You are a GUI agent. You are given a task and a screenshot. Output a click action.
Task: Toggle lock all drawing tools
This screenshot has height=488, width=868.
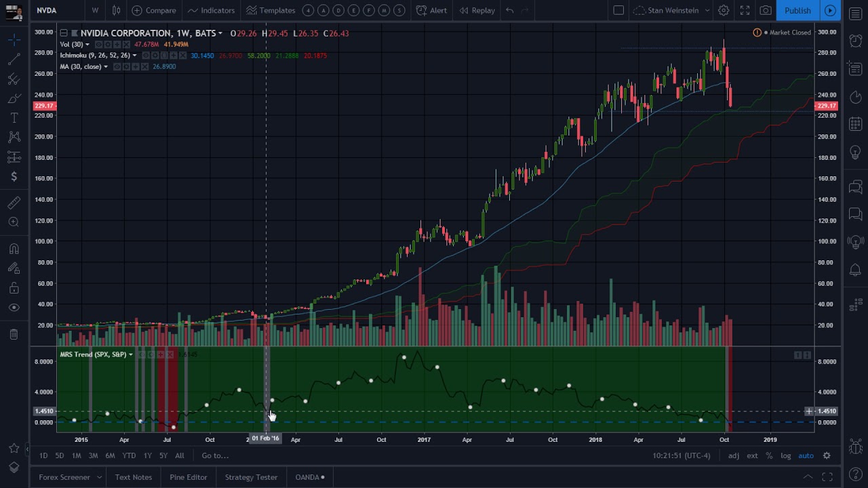click(14, 288)
